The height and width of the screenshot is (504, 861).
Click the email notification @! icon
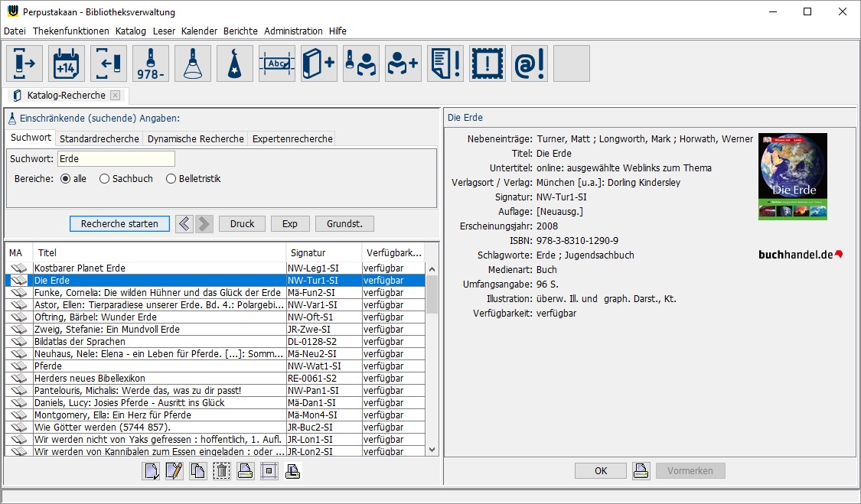(530, 63)
